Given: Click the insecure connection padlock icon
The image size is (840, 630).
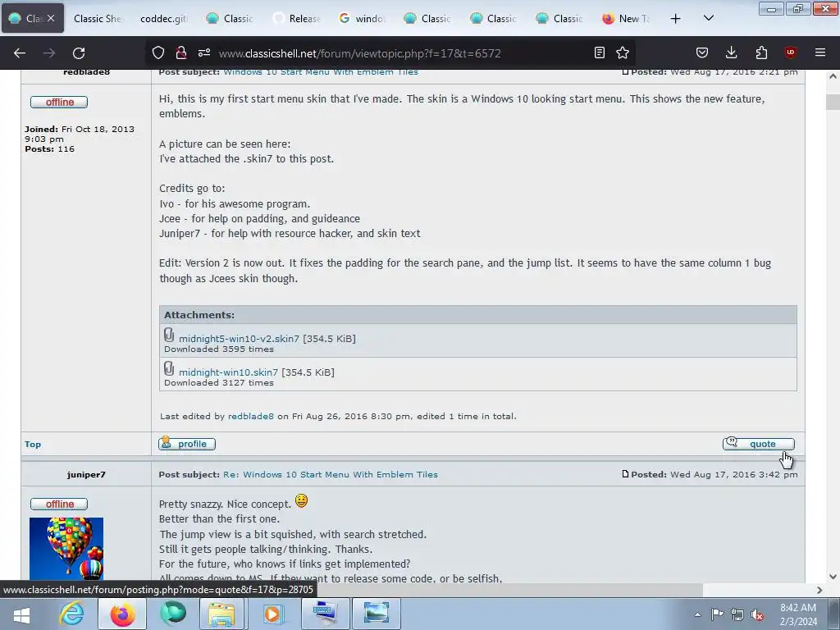Looking at the screenshot, I should pos(181,52).
